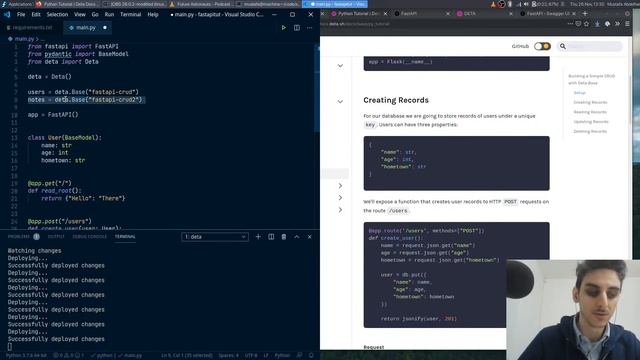Open the Run menu
640x360 pixels.
pos(109,14)
